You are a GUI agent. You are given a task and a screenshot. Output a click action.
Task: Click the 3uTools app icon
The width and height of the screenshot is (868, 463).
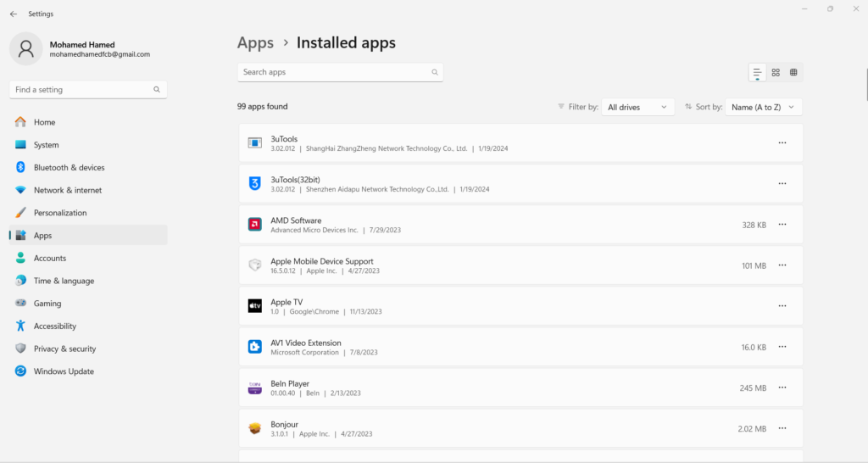coord(254,143)
